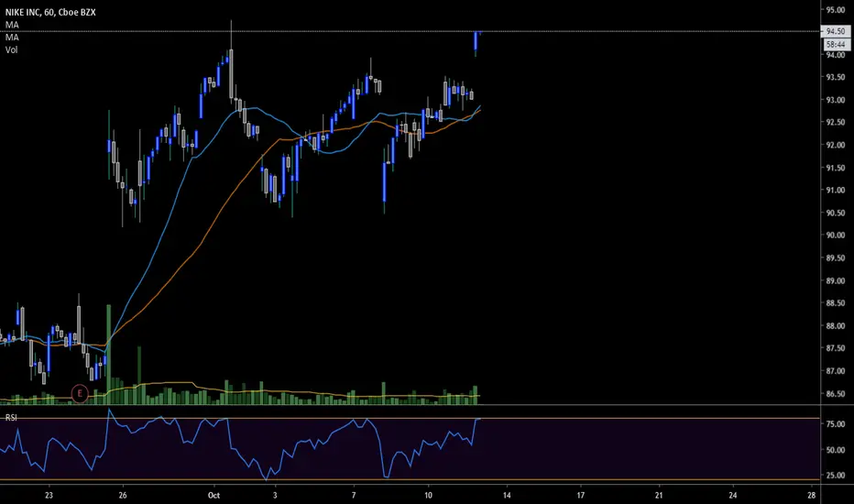
Task: Click the earnings 'E' marker icon
Action: coord(80,393)
